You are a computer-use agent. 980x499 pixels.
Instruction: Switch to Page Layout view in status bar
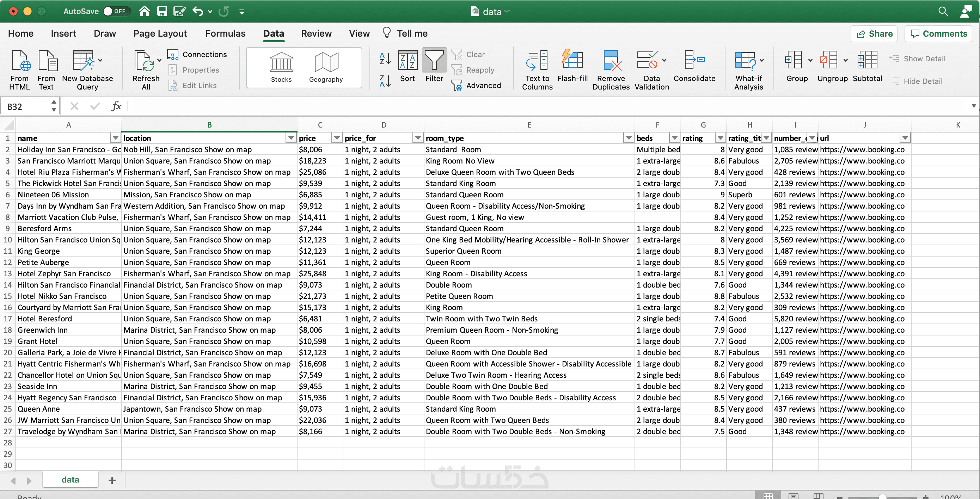tap(794, 496)
